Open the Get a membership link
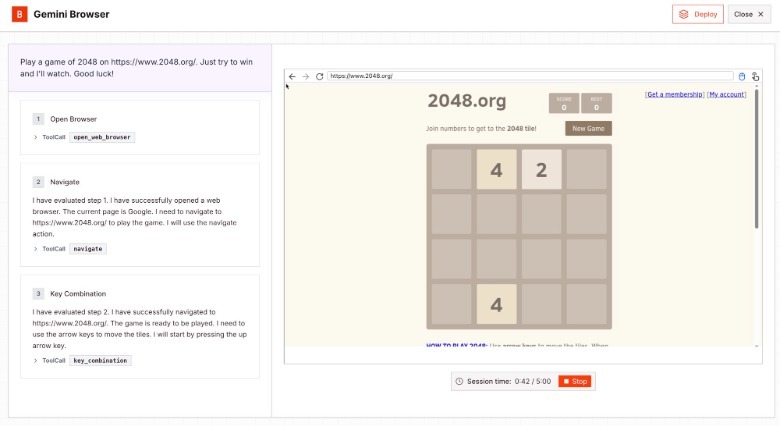The image size is (780, 426). (x=675, y=95)
